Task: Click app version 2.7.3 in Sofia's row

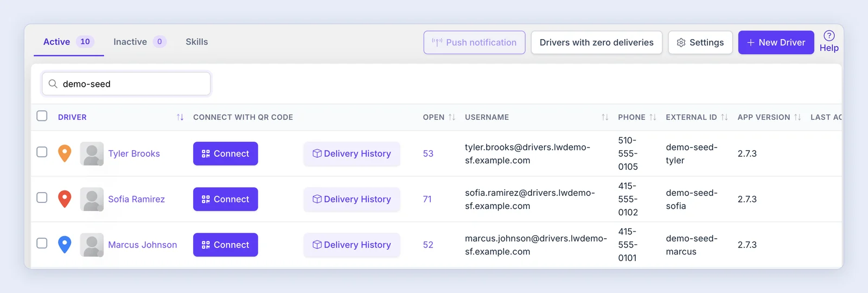Action: click(x=747, y=199)
